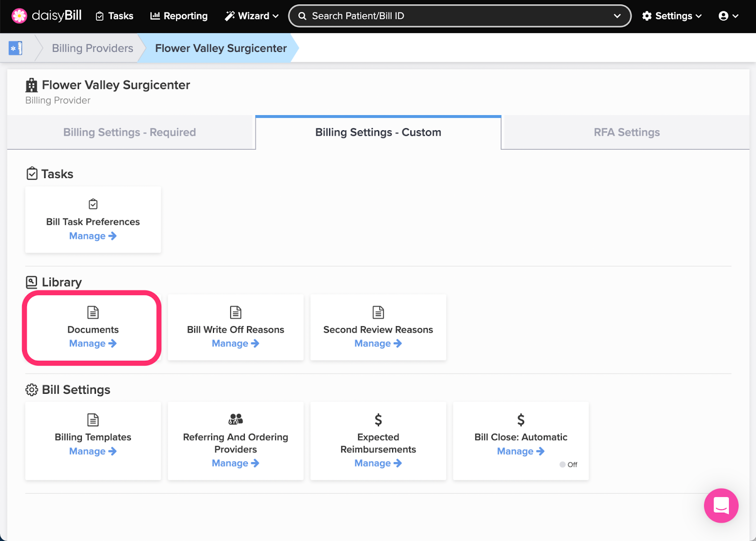Click the Bill Task Preferences clipboard icon
This screenshot has width=756, height=541.
pyautogui.click(x=93, y=204)
